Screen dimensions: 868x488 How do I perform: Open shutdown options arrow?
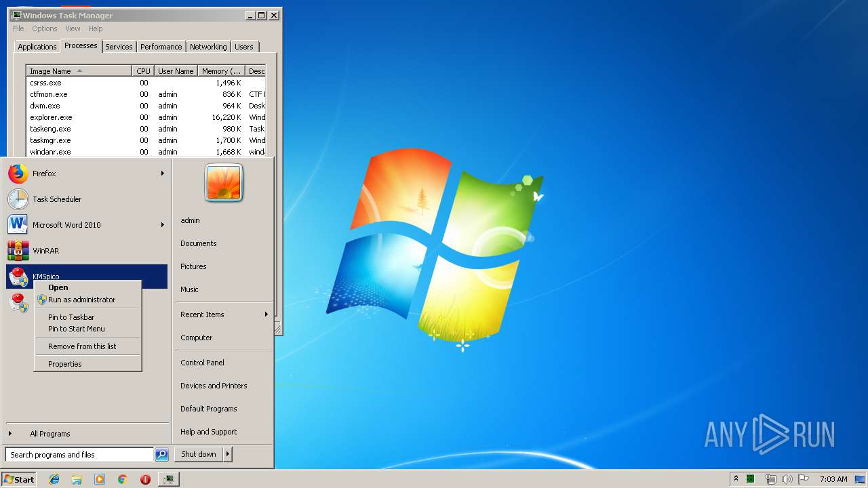228,454
